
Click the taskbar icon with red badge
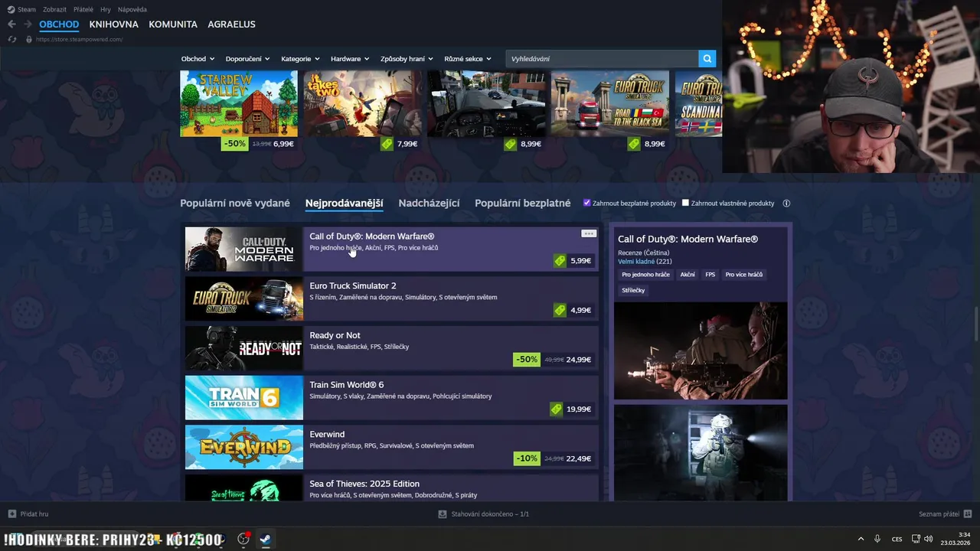point(243,539)
